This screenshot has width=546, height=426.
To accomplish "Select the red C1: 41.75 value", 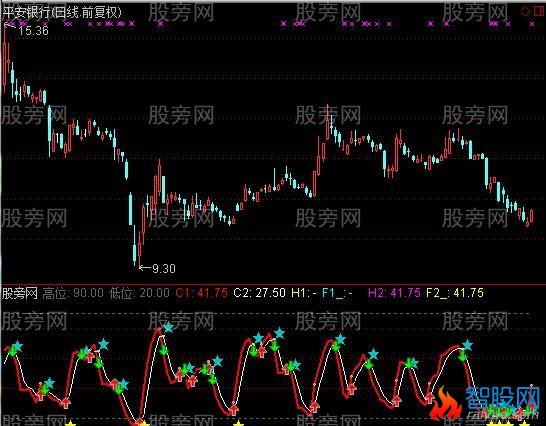I will point(202,293).
